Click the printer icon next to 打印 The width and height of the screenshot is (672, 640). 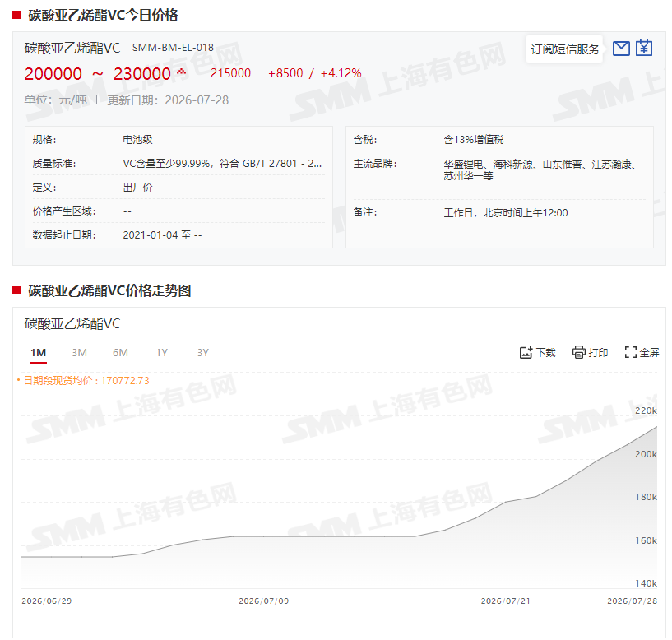click(578, 352)
